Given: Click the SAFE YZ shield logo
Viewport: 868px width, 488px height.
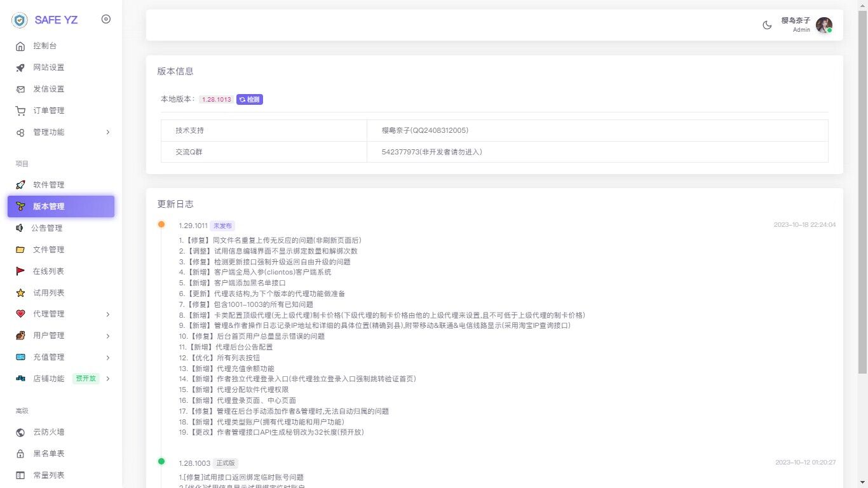Looking at the screenshot, I should click(x=20, y=20).
